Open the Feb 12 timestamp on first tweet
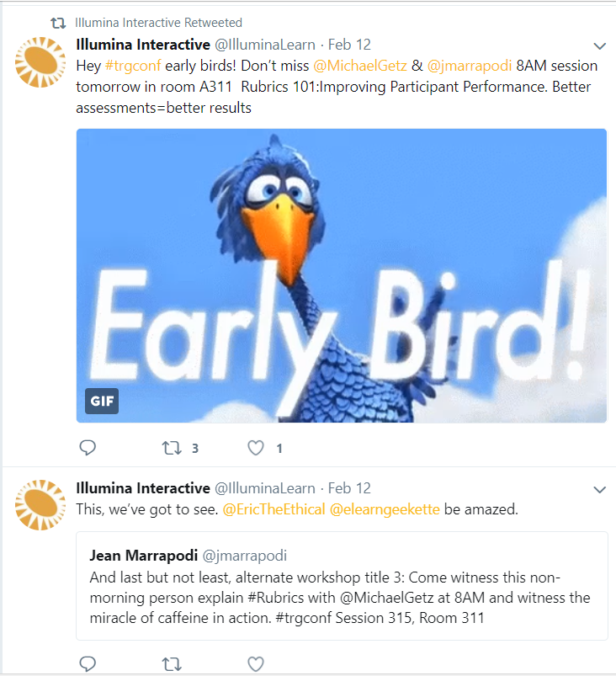The width and height of the screenshot is (616, 676). (x=349, y=45)
